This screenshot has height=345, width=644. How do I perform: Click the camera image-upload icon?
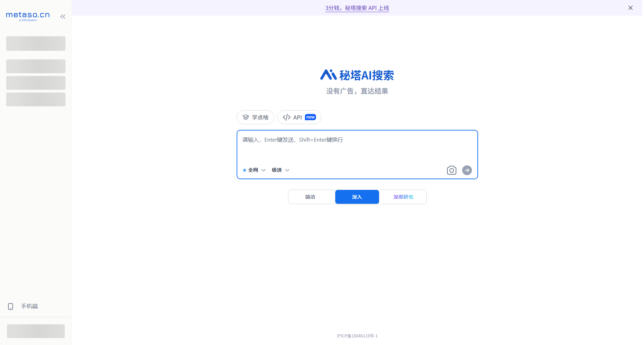(x=452, y=170)
